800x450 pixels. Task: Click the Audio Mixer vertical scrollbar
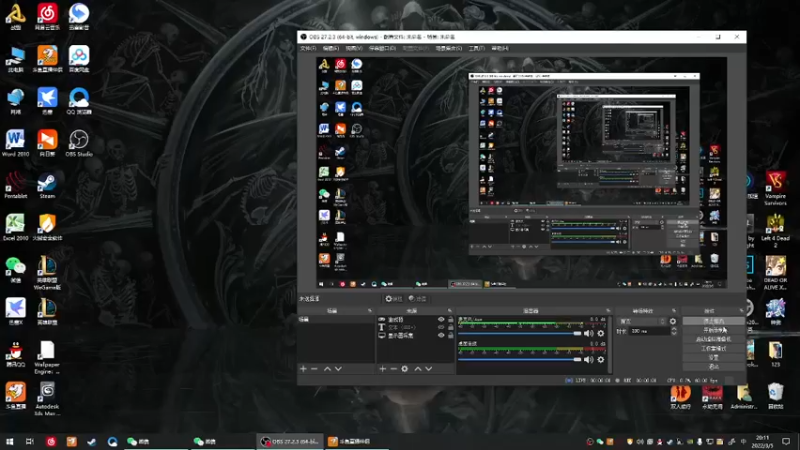[610, 344]
